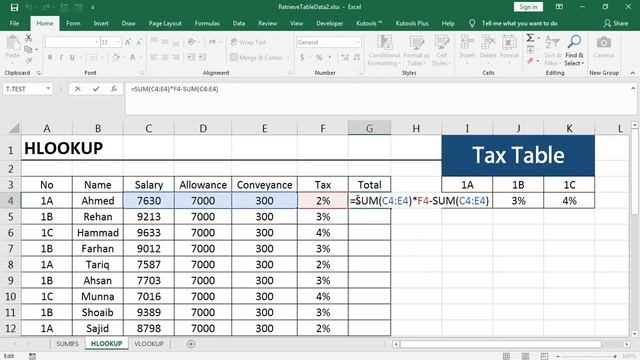The image size is (640, 360).
Task: Click the Cut scissors icon
Action: 28,38
